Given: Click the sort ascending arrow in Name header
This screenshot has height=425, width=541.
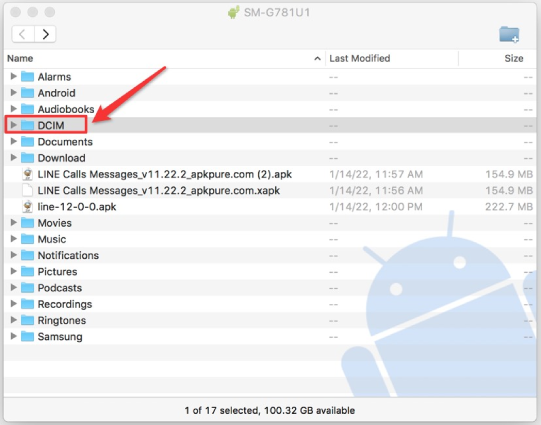Looking at the screenshot, I should pyautogui.click(x=317, y=59).
